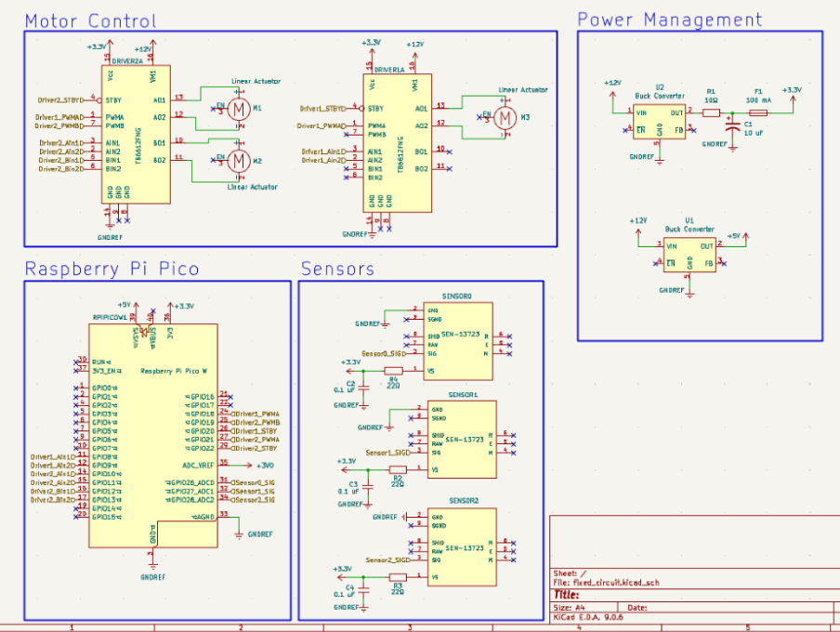Click the TB6612FNG driver IC DRIVER2A
Image resolution: width=840 pixels, height=632 pixels.
click(x=135, y=135)
